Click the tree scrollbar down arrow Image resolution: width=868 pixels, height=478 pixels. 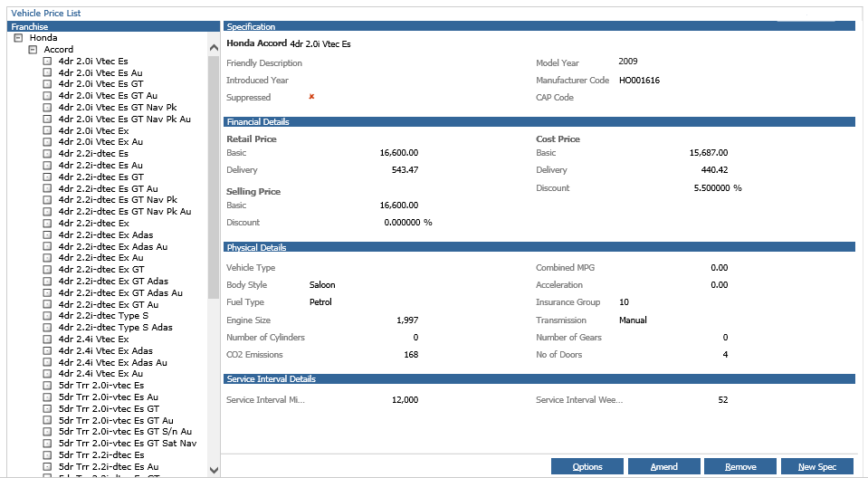tap(214, 470)
